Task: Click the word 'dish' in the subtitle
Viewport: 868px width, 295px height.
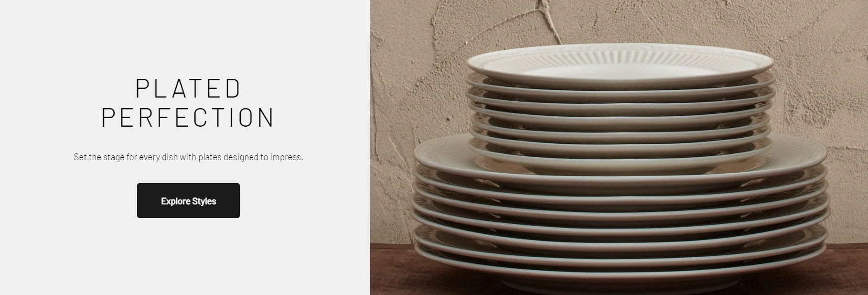Action: pyautogui.click(x=170, y=157)
